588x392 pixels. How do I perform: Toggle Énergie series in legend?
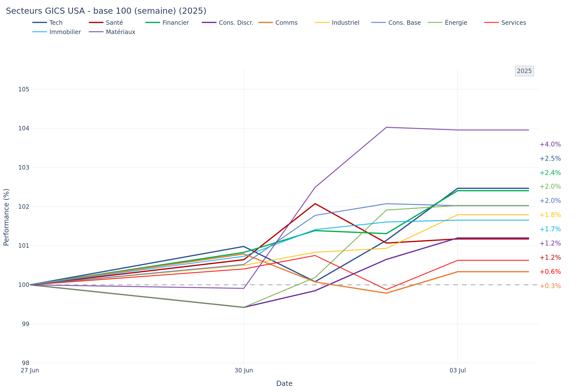[x=456, y=23]
